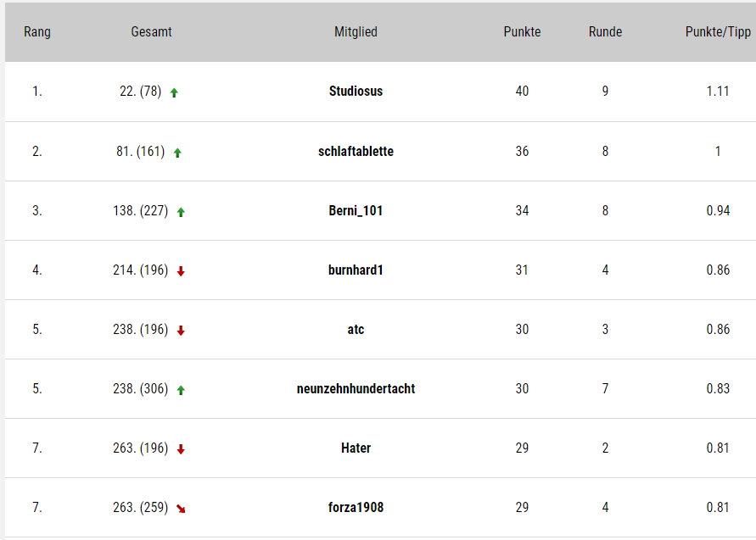Click the Mitglied column header
The image size is (756, 540).
pyautogui.click(x=356, y=32)
